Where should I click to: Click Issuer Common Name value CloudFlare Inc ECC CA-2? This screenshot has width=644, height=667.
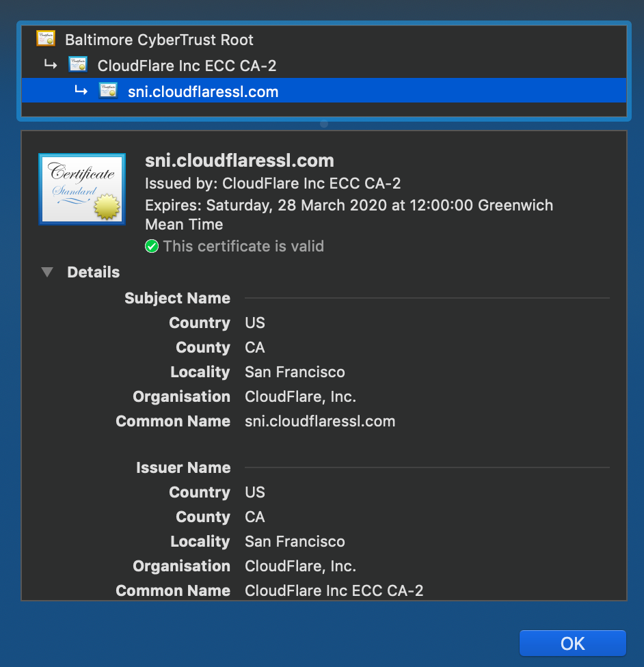(x=334, y=591)
